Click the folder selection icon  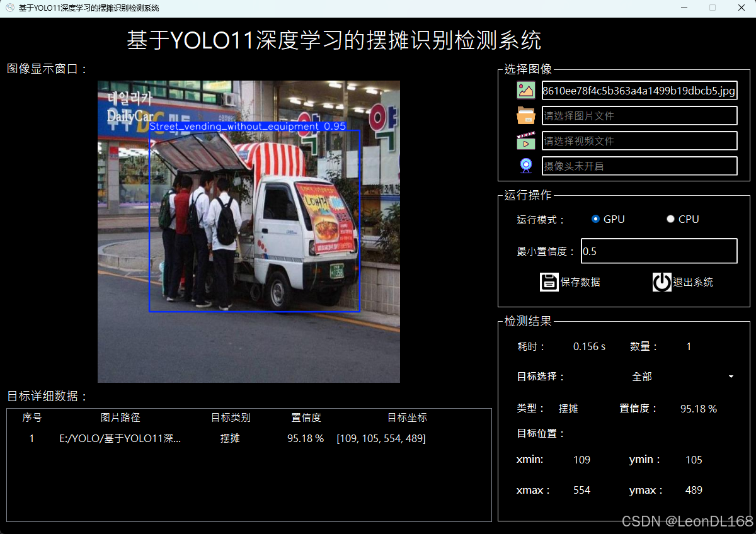[x=526, y=115]
